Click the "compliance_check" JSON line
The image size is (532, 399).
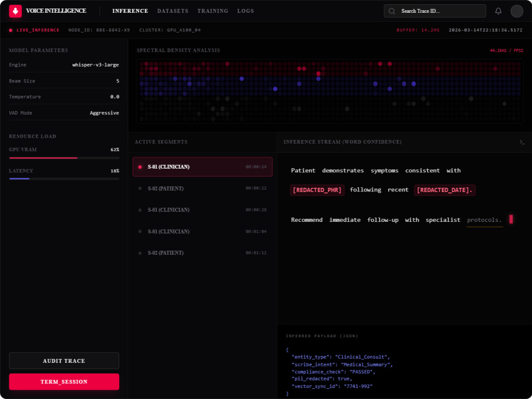(x=334, y=372)
